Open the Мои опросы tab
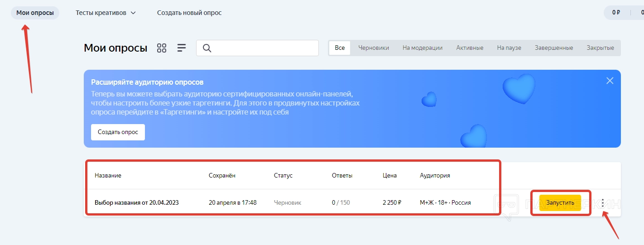This screenshot has height=245, width=644. point(35,13)
